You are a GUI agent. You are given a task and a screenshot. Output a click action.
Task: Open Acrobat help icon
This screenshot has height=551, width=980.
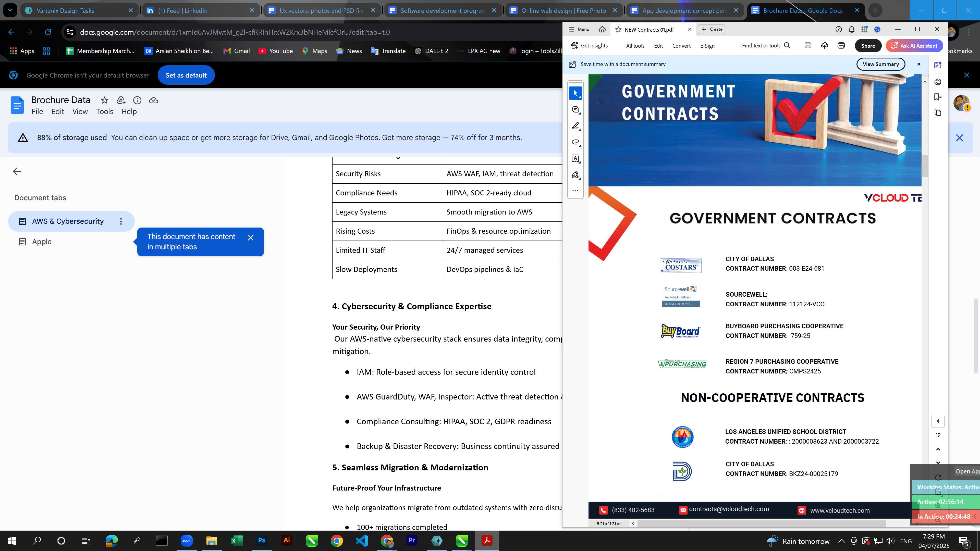point(838,29)
